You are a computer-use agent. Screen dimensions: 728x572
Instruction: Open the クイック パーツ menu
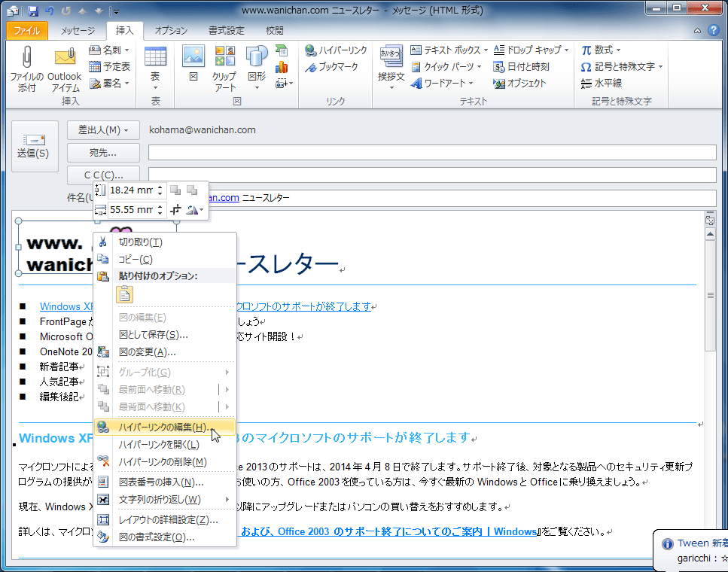click(446, 66)
